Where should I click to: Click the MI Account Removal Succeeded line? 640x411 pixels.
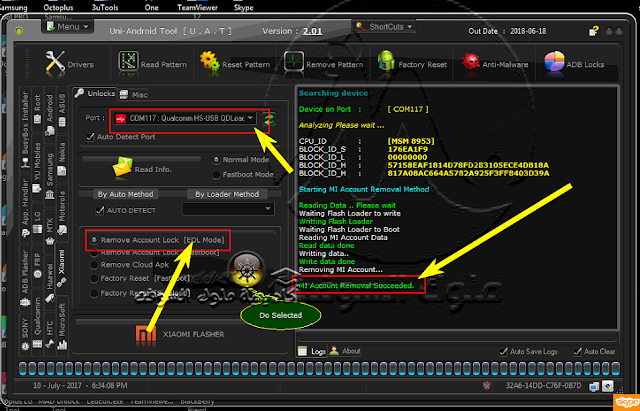pos(356,285)
